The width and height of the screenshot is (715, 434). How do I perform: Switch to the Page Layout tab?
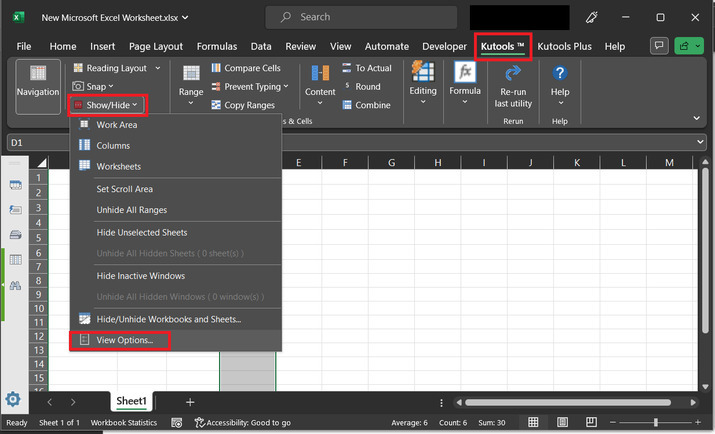point(155,46)
